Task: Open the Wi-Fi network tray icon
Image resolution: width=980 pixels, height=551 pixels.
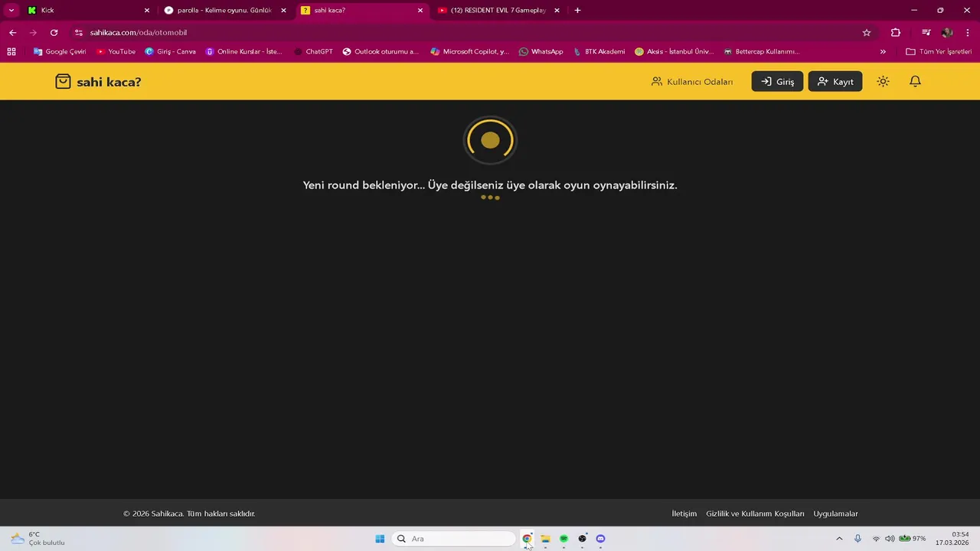Action: click(876, 539)
